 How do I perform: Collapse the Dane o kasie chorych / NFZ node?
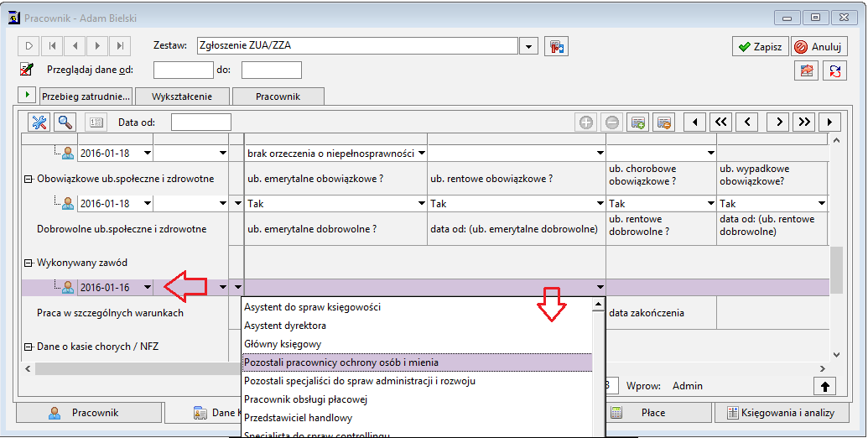click(29, 347)
